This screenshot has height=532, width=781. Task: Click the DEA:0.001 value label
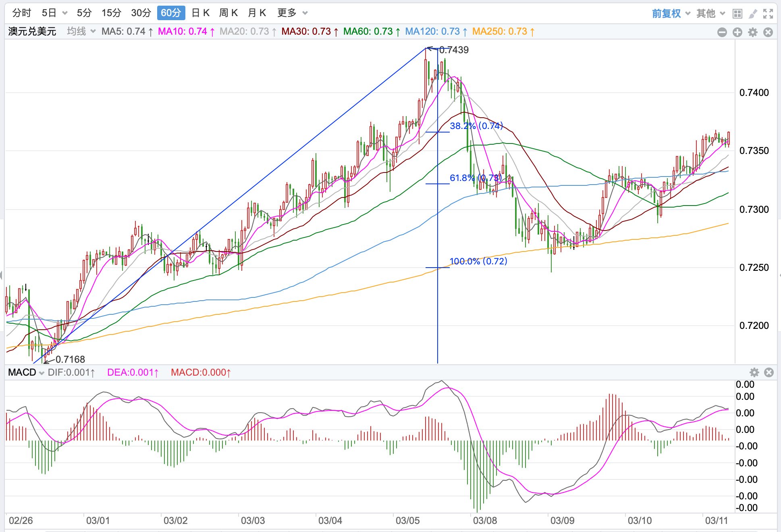coord(133,372)
